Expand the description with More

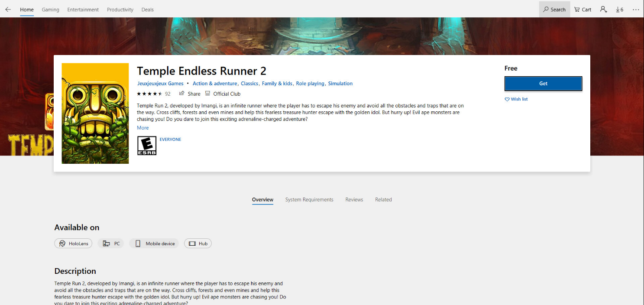point(142,128)
